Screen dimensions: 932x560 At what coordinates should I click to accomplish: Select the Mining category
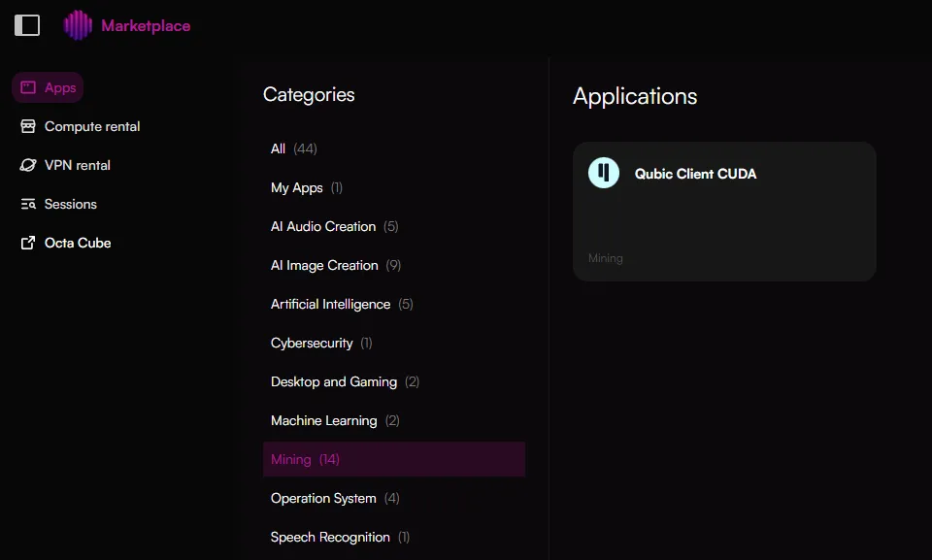394,459
